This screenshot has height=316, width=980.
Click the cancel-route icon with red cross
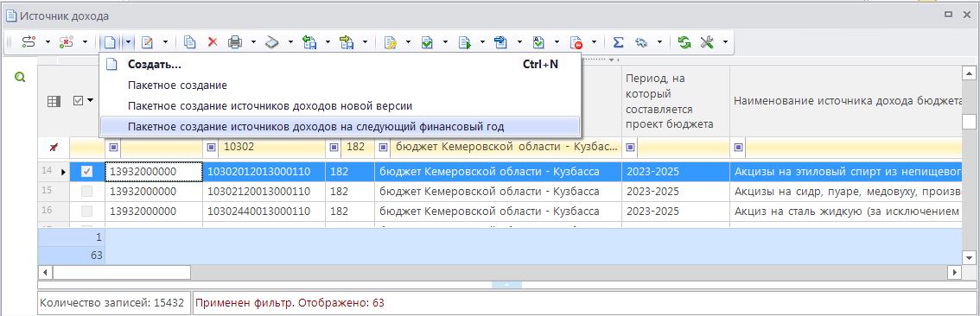pos(67,42)
